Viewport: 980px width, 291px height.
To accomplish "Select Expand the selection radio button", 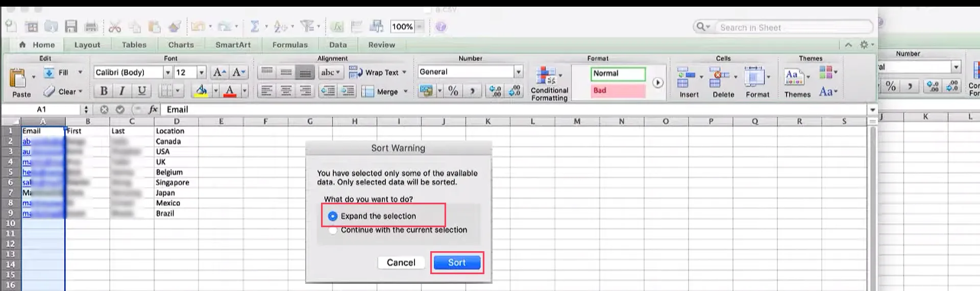I will click(x=333, y=216).
